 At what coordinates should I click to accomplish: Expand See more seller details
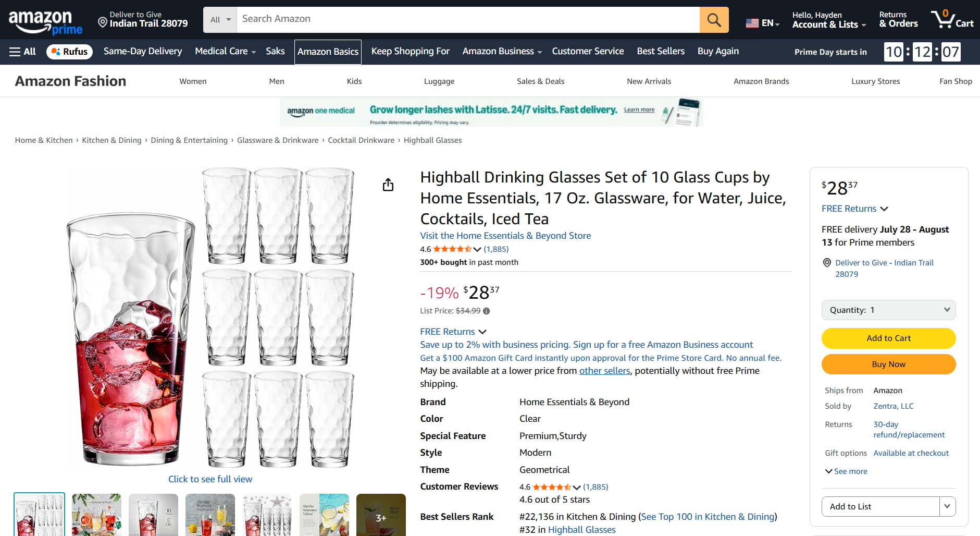click(x=846, y=471)
